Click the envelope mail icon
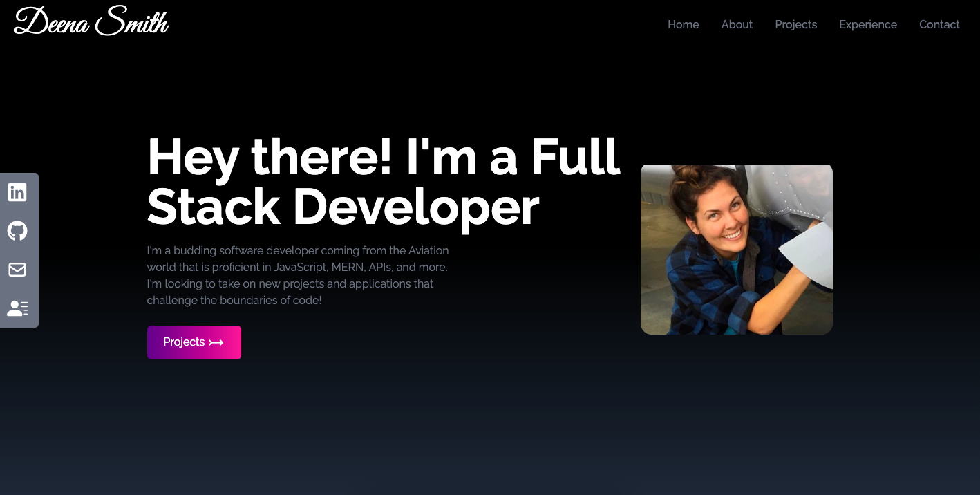The image size is (980, 495). pyautogui.click(x=17, y=270)
